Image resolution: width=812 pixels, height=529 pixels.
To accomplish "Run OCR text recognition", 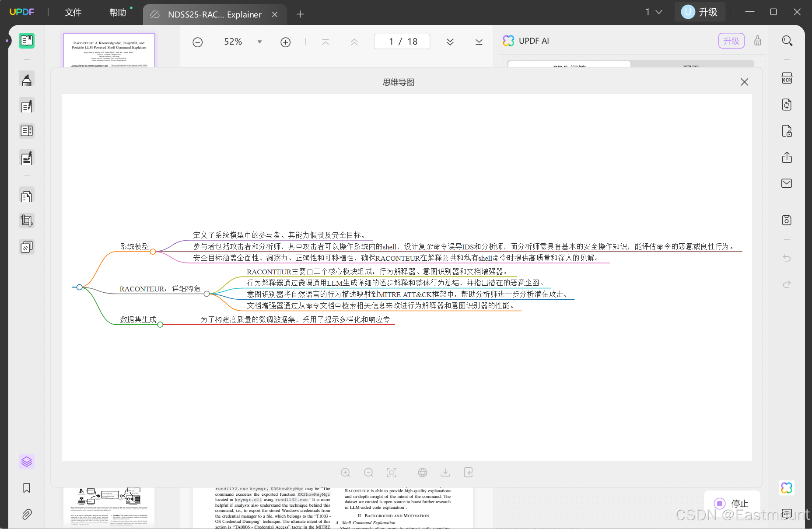I will [787, 78].
